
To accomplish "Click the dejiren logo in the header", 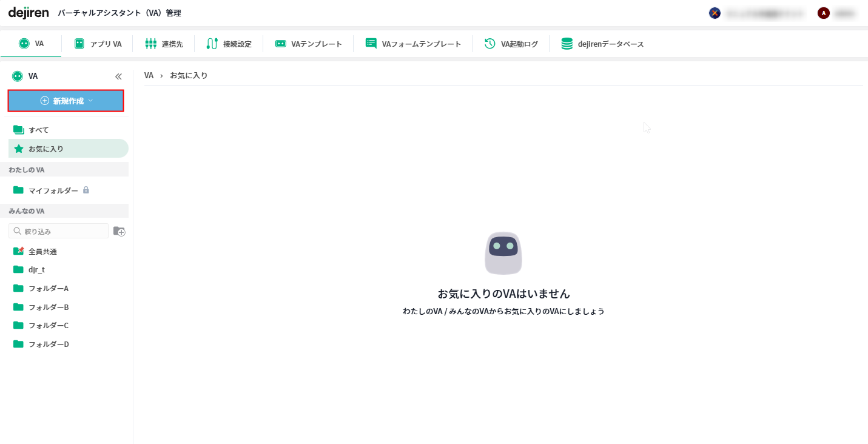I will (x=29, y=13).
